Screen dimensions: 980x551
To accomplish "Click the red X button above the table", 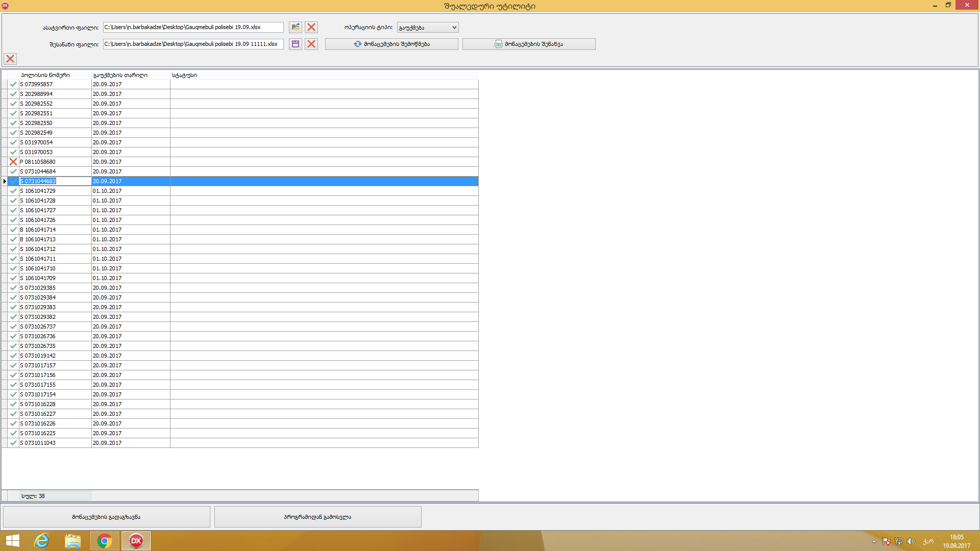I will (x=10, y=59).
